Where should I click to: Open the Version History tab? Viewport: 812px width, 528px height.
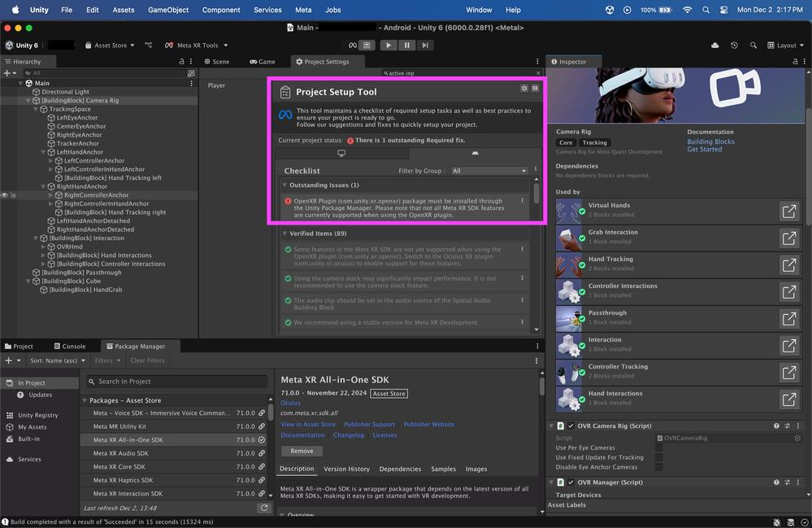click(346, 469)
